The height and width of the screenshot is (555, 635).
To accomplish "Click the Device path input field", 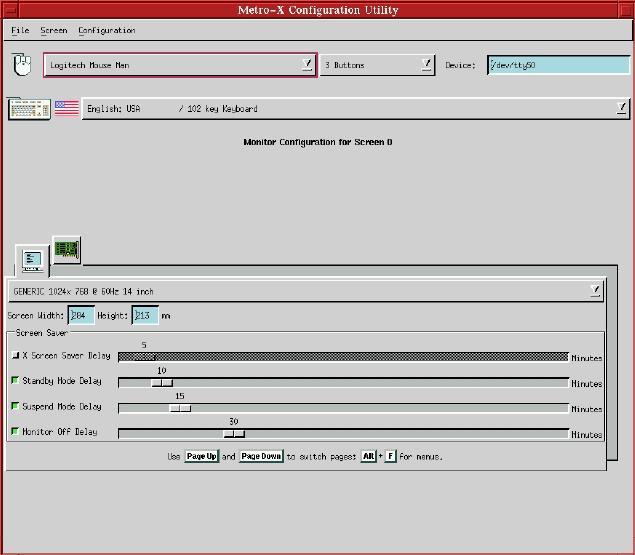I will click(558, 65).
